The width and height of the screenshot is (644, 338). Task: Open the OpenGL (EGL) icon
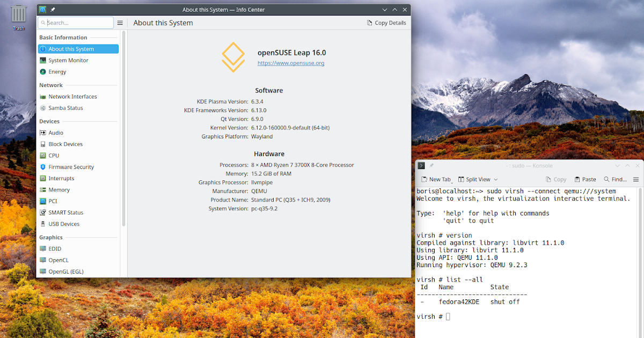point(43,271)
